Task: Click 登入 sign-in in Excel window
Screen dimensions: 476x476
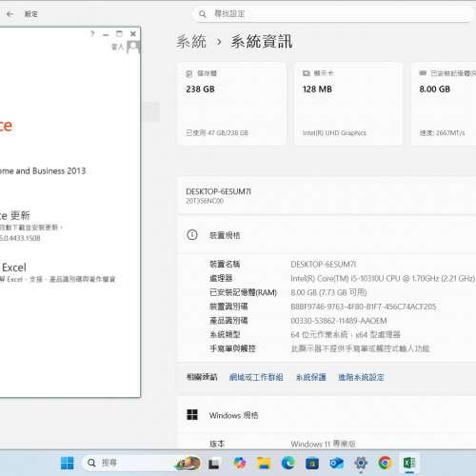Action: [x=117, y=47]
